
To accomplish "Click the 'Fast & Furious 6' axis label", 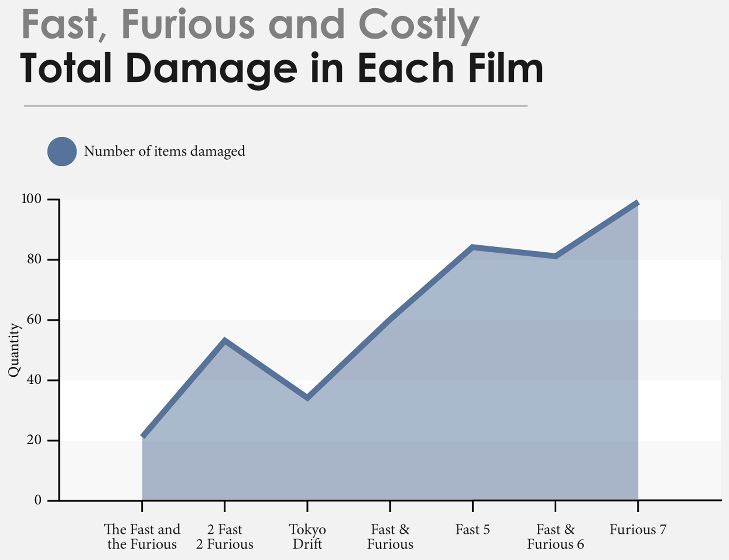I will coord(555,537).
